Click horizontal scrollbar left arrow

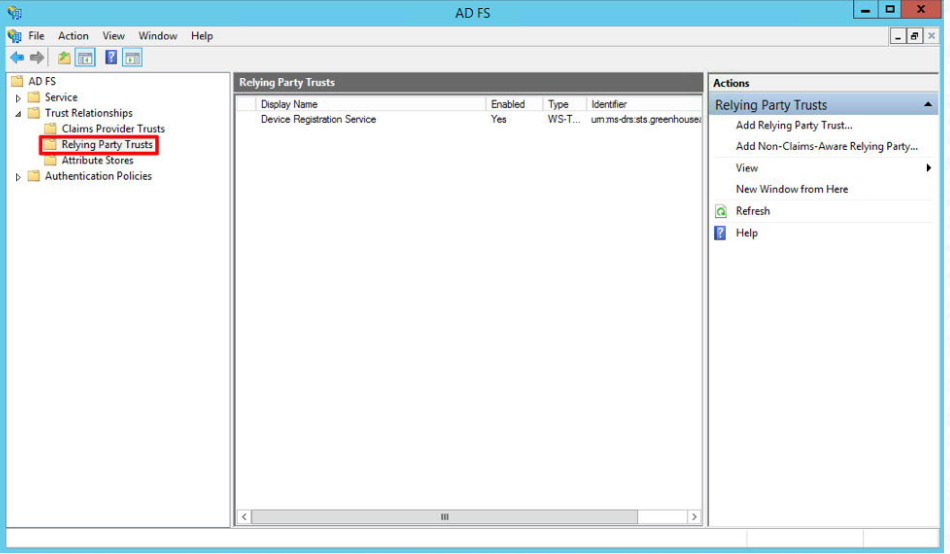click(x=244, y=517)
